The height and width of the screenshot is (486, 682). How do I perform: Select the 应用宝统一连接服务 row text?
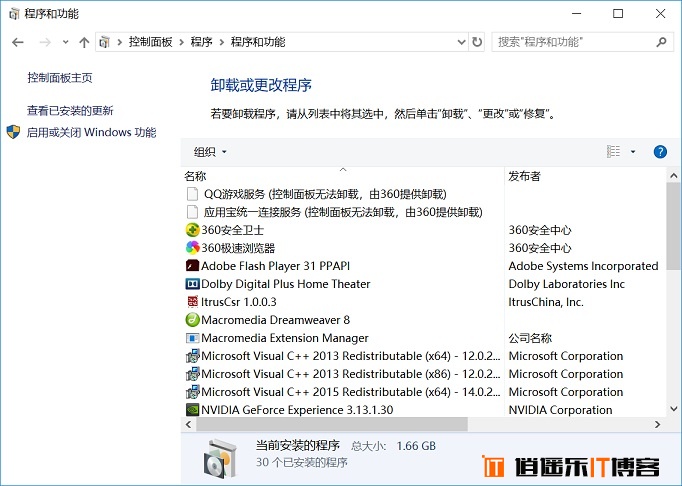click(343, 212)
